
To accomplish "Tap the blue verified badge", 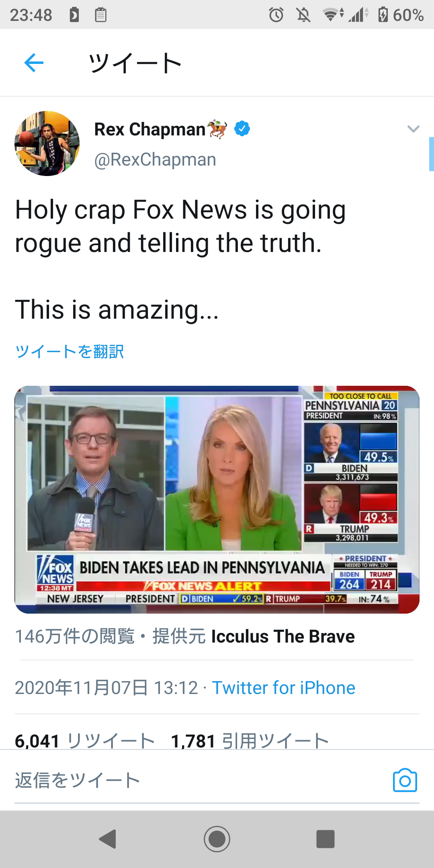I will point(242,129).
